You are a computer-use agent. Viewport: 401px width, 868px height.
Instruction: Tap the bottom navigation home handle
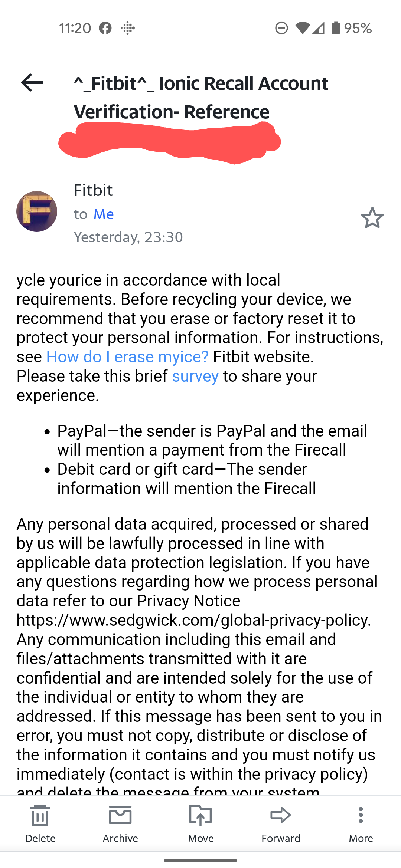point(200,860)
